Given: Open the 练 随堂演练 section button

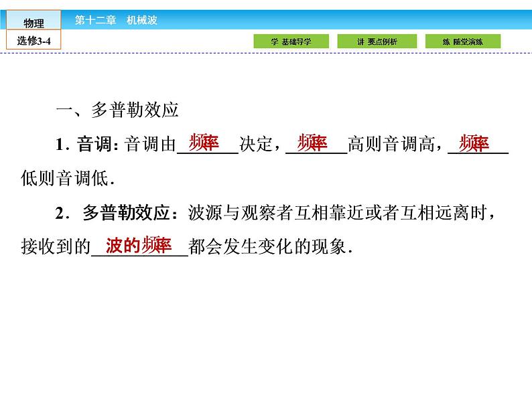Looking at the screenshot, I should [x=463, y=42].
